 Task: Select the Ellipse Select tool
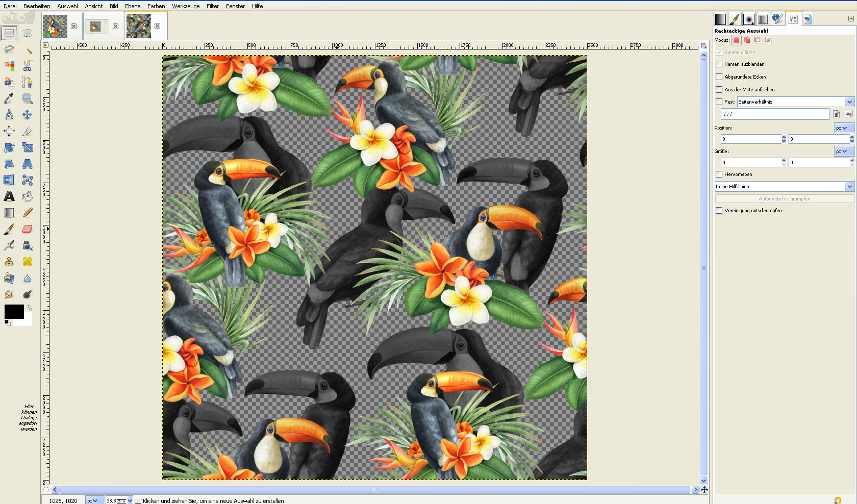click(28, 33)
